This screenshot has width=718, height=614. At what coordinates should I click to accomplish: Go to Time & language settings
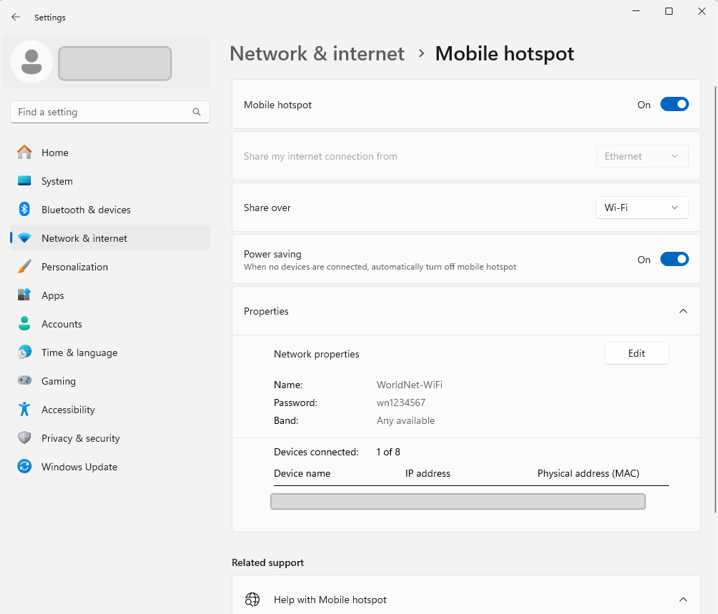pyautogui.click(x=79, y=353)
